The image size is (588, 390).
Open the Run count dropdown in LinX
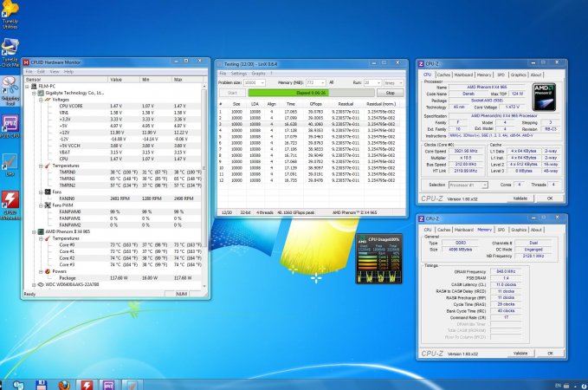[x=378, y=82]
